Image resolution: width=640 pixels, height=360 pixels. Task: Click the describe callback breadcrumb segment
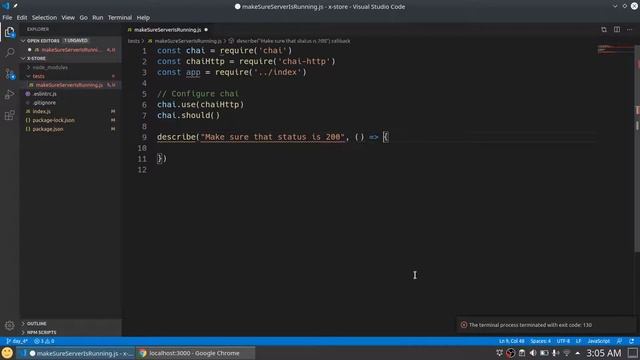pyautogui.click(x=293, y=41)
